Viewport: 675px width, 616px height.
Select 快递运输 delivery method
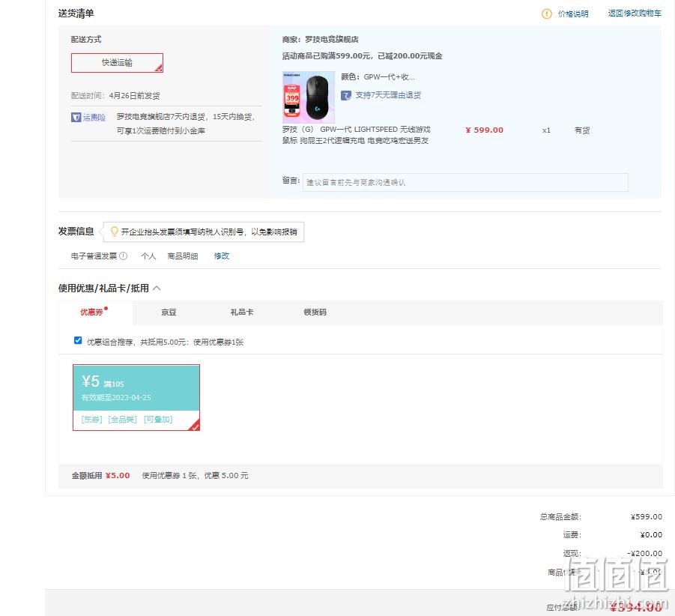117,63
